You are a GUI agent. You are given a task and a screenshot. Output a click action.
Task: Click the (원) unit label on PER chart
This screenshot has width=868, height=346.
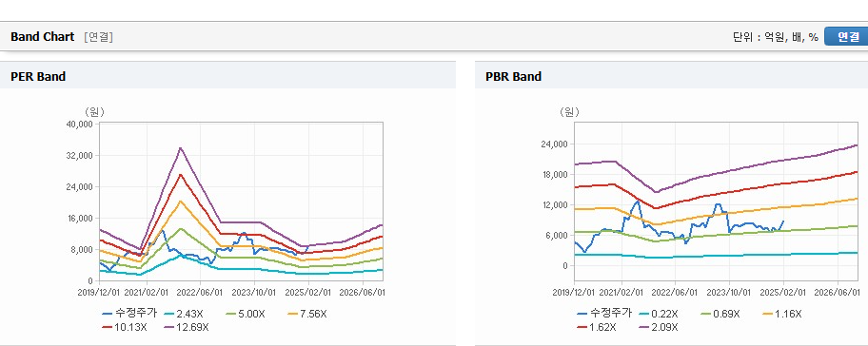point(94,112)
